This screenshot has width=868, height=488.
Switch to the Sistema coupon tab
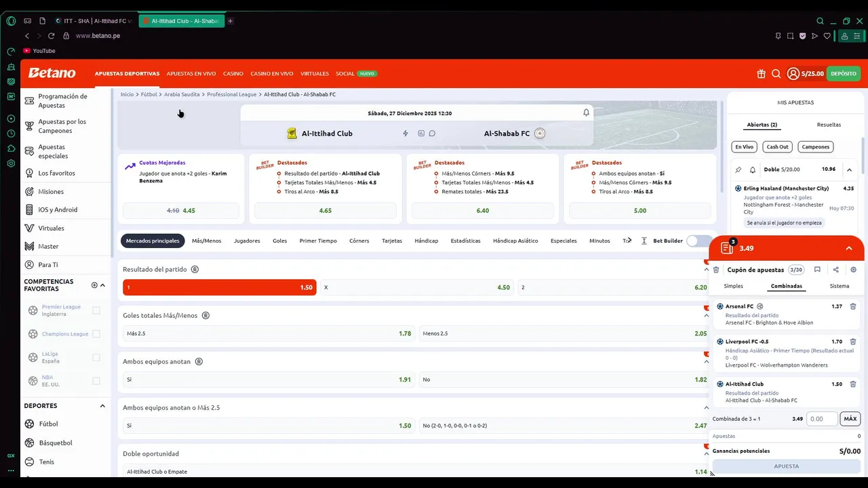pos(840,286)
